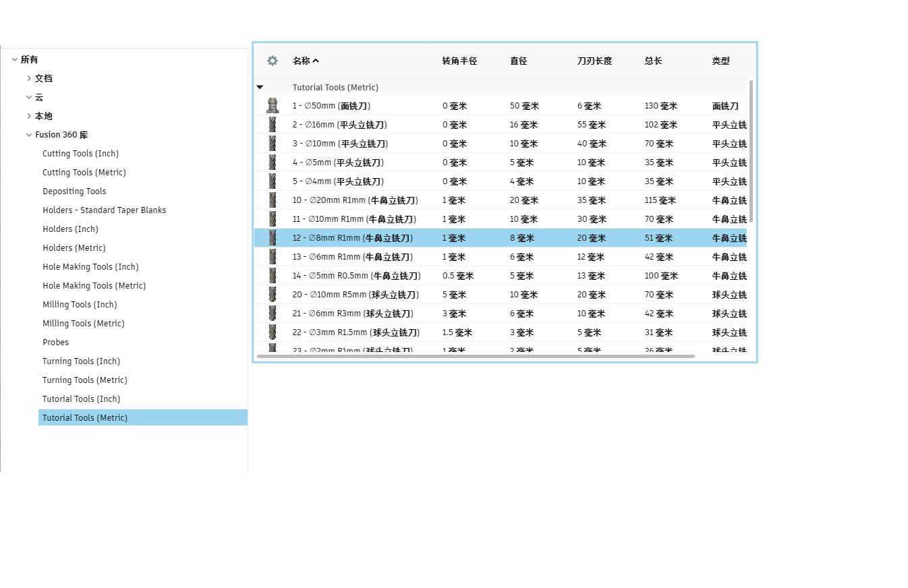Viewport: 908px width, 588px height.
Task: Click the end mill icon for tool 4 - ∅5mm
Action: (x=273, y=163)
